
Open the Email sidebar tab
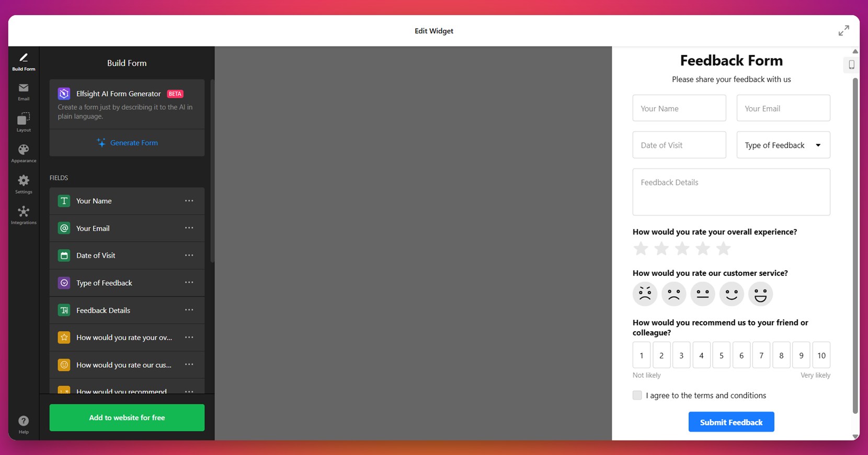(24, 92)
